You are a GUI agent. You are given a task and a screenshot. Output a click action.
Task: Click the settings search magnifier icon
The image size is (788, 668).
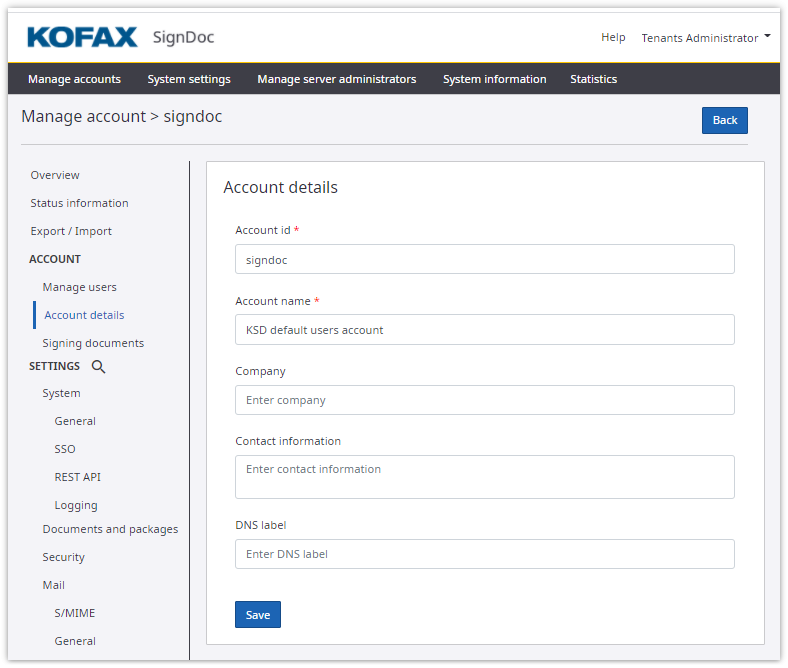pos(98,367)
